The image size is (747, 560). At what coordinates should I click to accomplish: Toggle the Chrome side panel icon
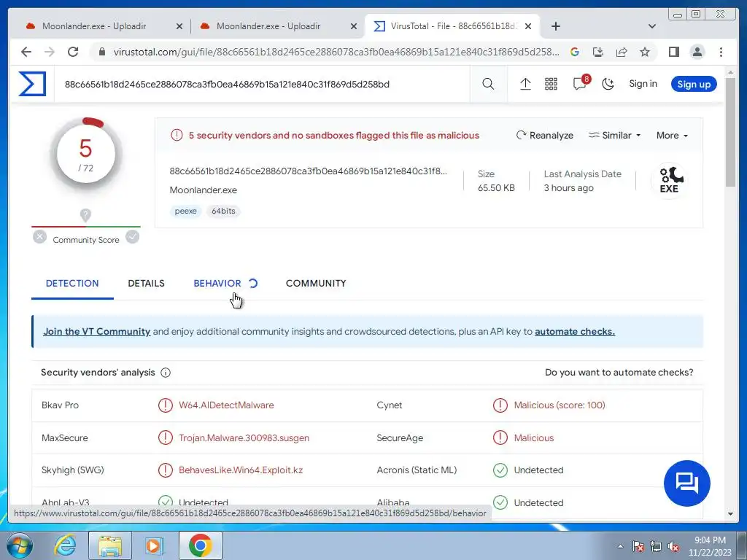pyautogui.click(x=673, y=52)
